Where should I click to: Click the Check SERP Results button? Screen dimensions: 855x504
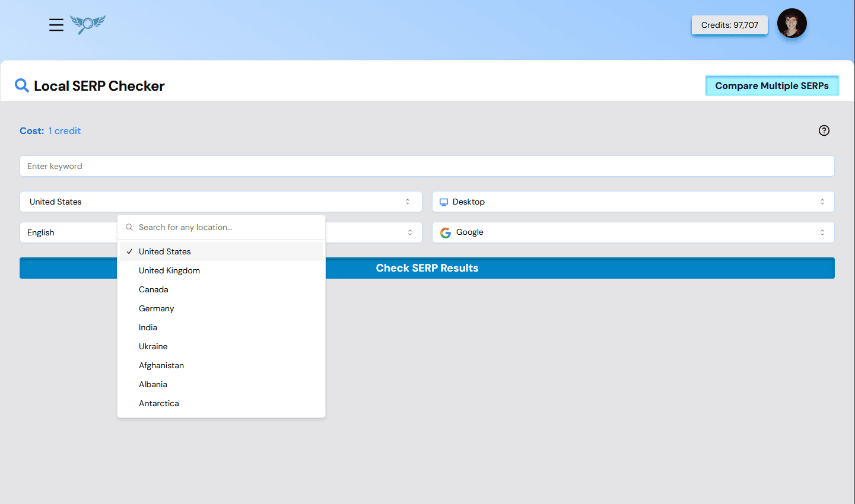[427, 268]
